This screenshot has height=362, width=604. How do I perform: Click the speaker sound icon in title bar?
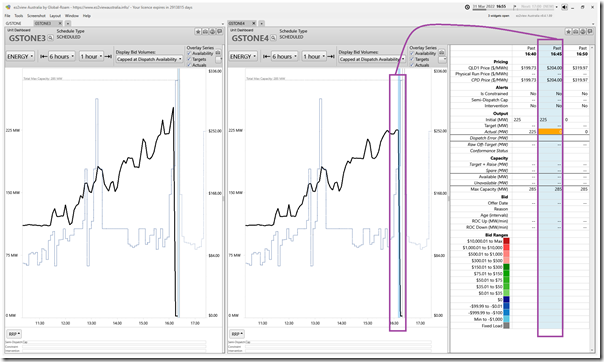point(564,7)
